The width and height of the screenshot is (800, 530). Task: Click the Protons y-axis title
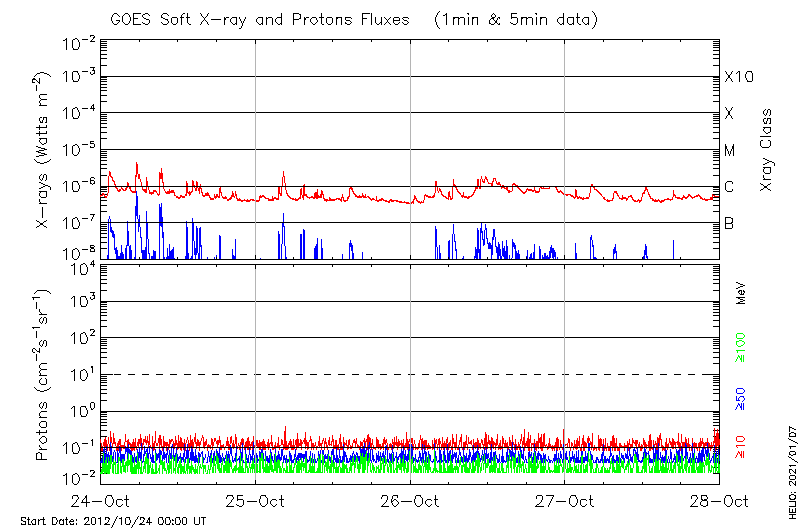pos(44,375)
